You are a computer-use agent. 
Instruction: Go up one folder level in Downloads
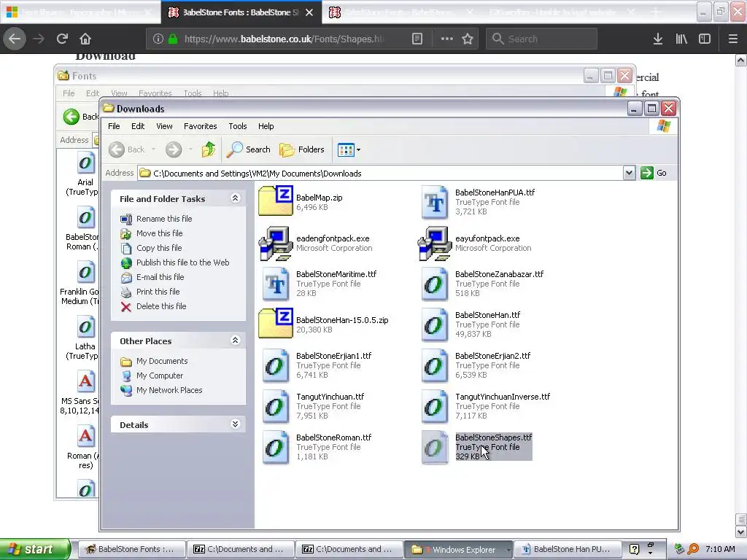point(208,149)
